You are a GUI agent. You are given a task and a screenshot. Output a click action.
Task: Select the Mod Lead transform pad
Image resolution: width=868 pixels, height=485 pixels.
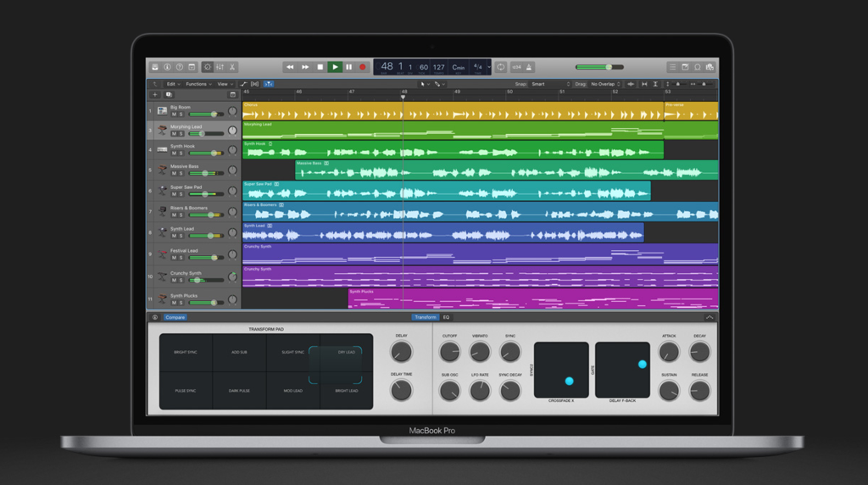pos(292,391)
